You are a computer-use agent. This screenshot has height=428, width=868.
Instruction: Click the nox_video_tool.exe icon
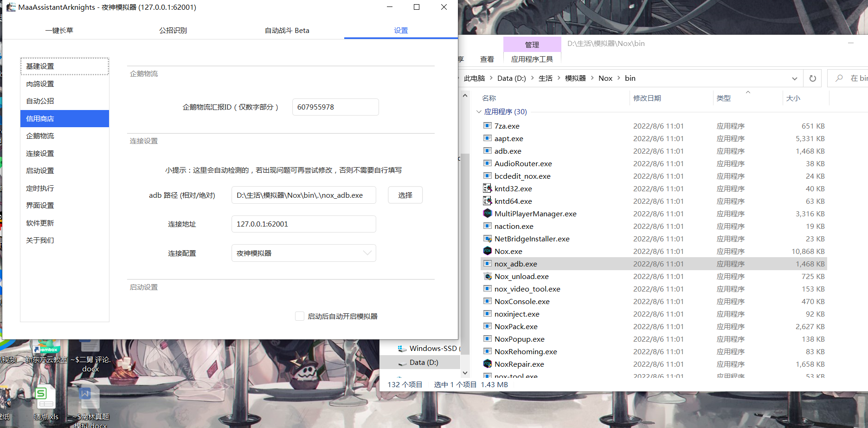[488, 289]
